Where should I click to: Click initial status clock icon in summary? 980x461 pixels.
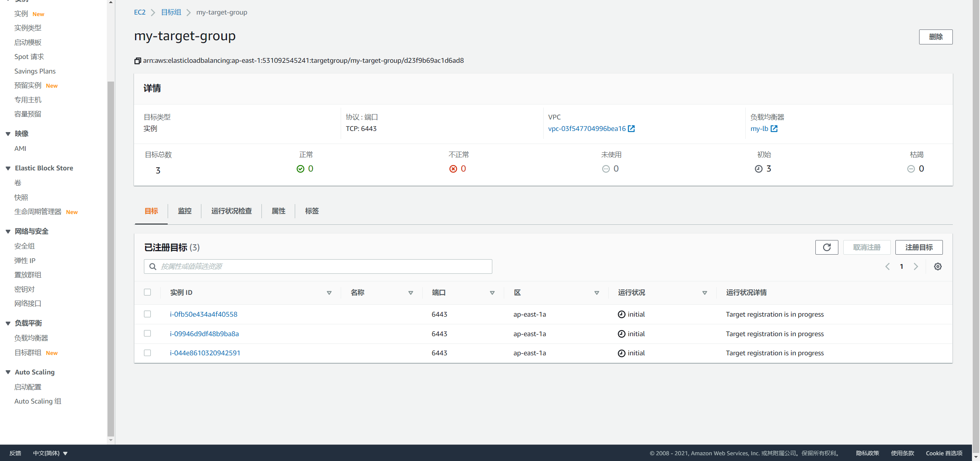[759, 169]
